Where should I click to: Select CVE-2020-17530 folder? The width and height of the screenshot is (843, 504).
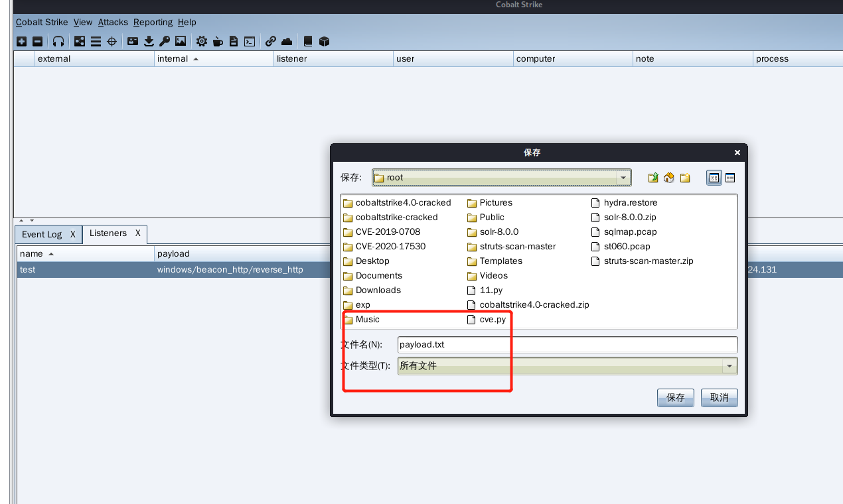(384, 247)
